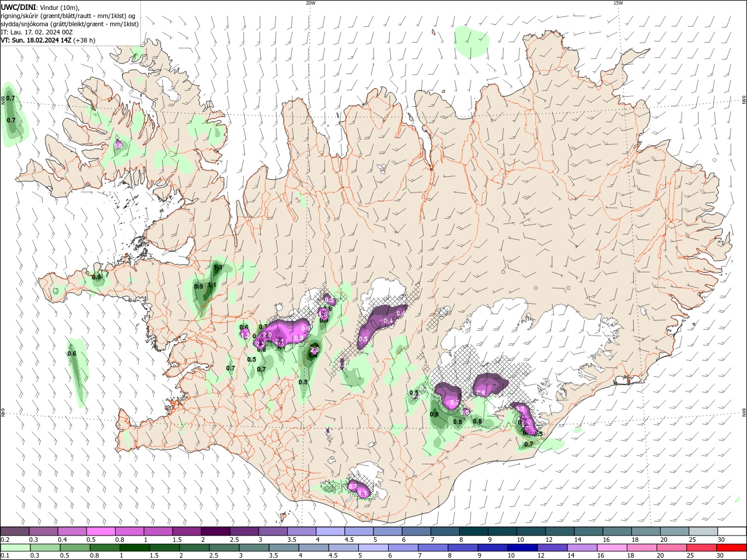Pick the bright red 30 legend swatch
Viewport: 747px width, 560px height.
(732, 548)
